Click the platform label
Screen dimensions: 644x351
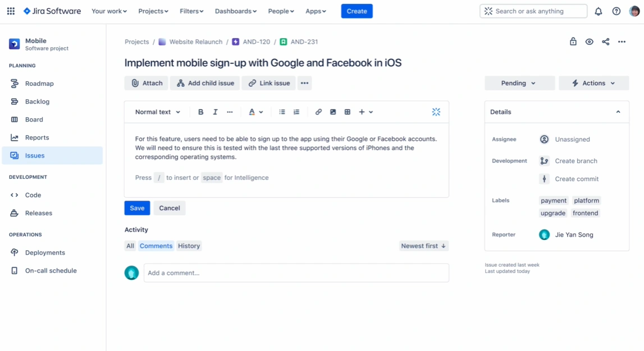coord(587,201)
